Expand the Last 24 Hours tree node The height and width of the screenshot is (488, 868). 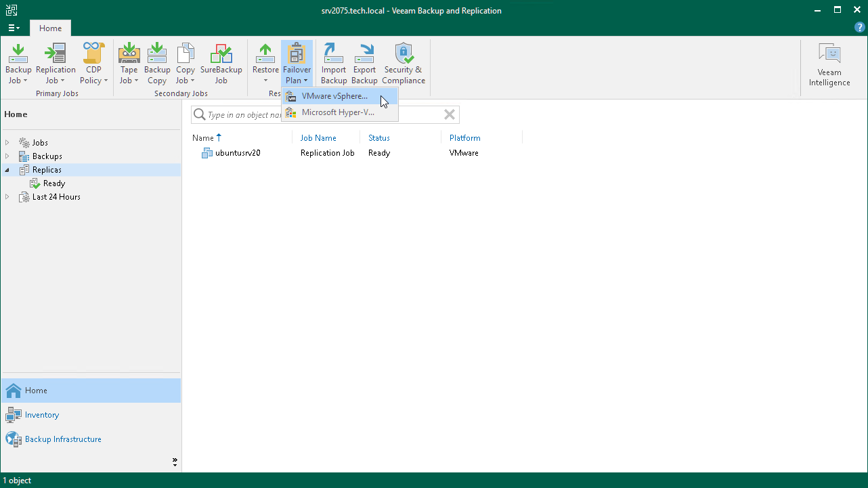click(7, 197)
